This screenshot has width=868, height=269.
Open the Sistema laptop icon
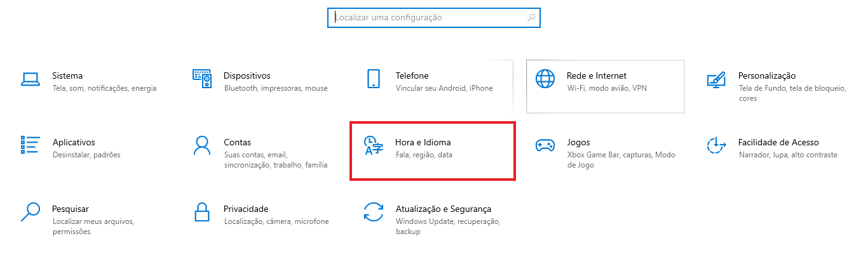point(31,79)
